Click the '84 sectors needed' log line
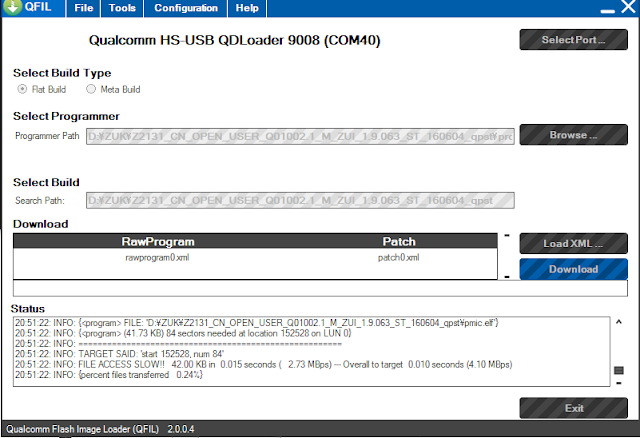 click(183, 333)
